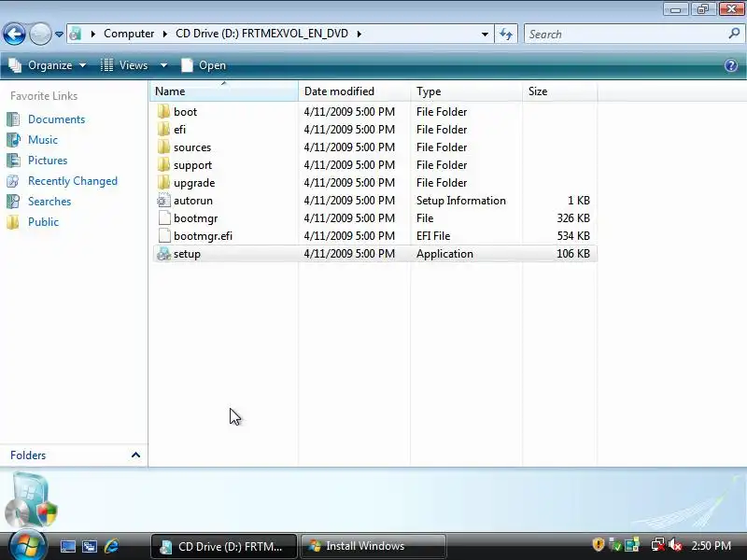Select the boot folder icon
Viewport: 747px width, 560px height.
(163, 111)
